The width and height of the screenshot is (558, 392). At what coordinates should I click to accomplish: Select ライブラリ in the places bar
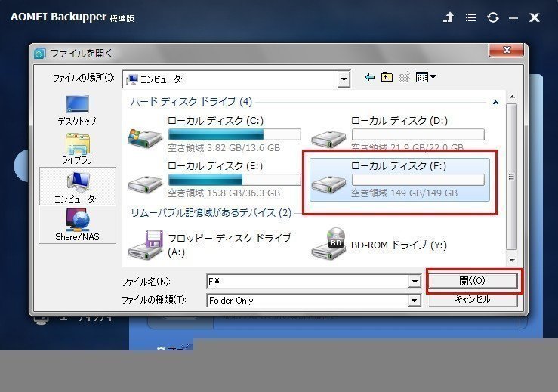(77, 149)
